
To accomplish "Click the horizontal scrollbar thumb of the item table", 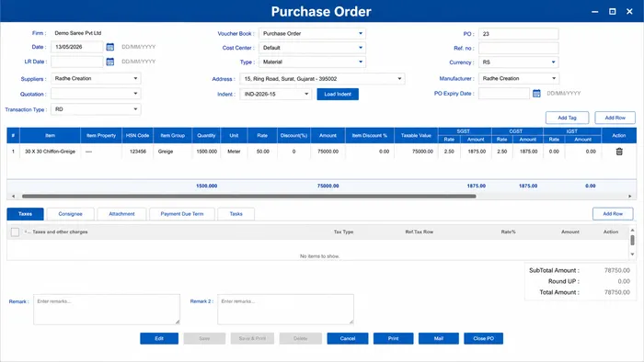I will tap(249, 197).
